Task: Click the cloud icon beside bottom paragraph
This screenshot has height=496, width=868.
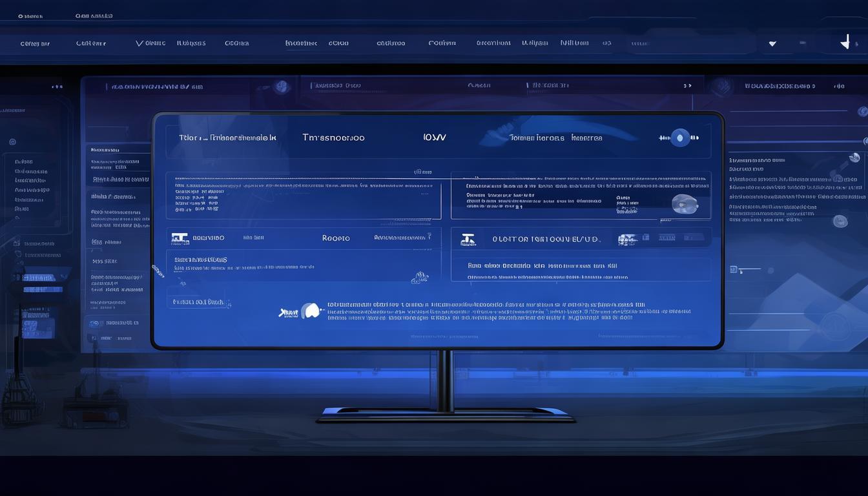Action: click(311, 311)
